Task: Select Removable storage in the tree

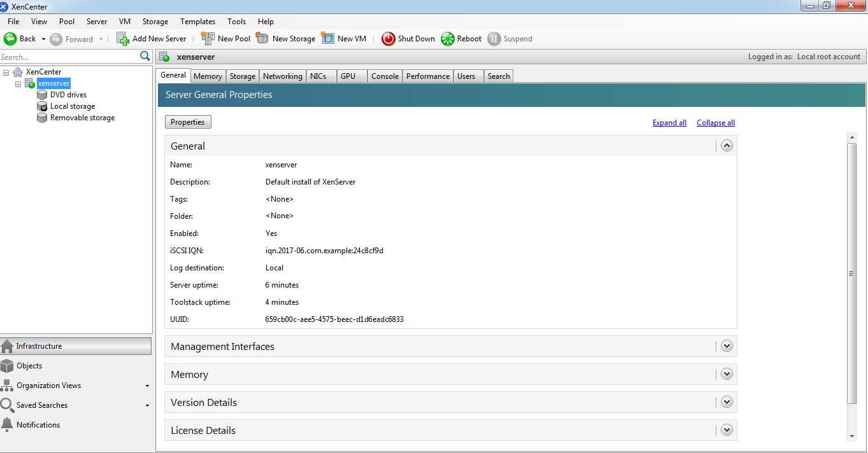Action: pos(82,118)
